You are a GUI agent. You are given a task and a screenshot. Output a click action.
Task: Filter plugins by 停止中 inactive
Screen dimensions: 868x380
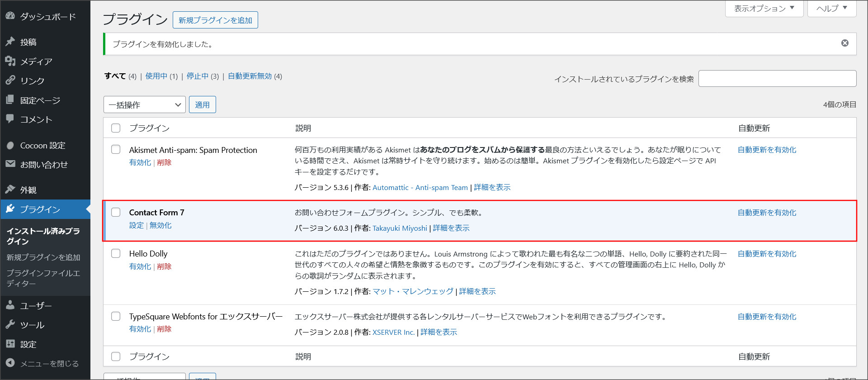tap(197, 76)
